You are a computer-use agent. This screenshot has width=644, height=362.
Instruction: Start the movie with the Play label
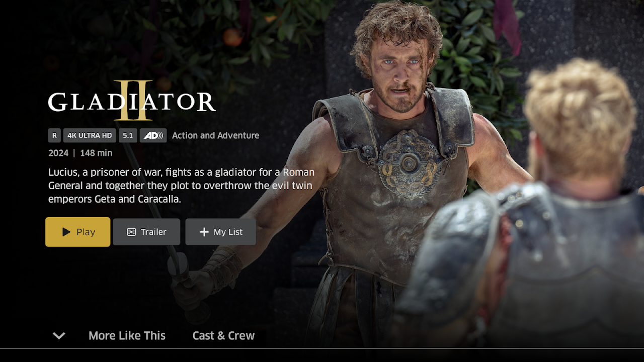[86, 232]
